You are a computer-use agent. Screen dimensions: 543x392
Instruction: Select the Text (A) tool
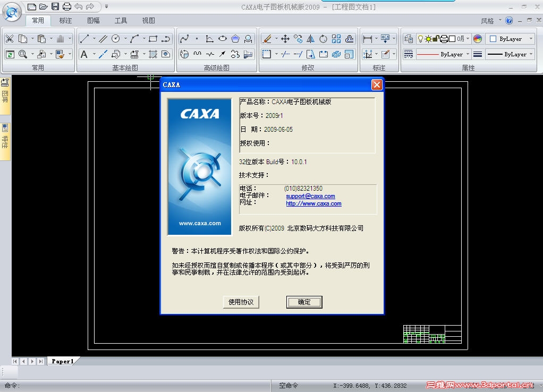pyautogui.click(x=84, y=54)
